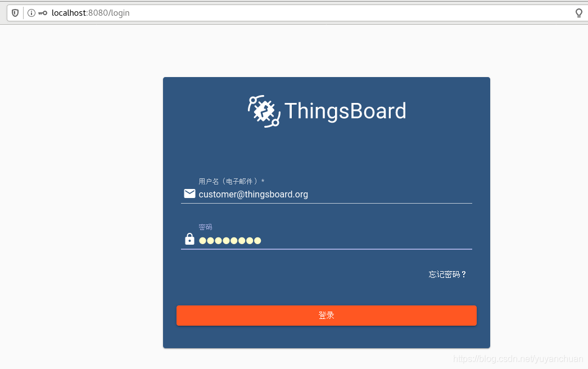Click the search icon at address bar right

578,13
